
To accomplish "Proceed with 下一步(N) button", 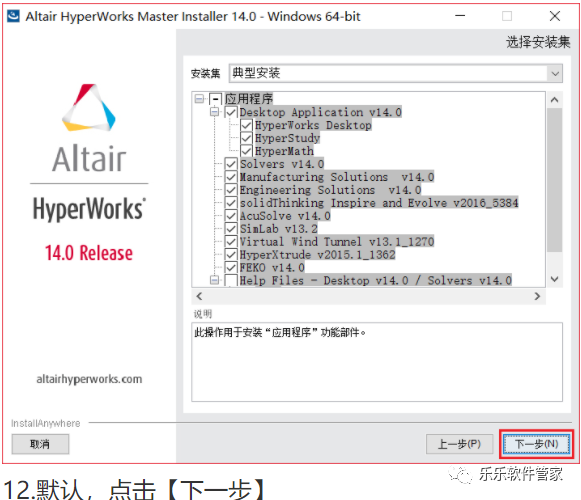I will [536, 444].
